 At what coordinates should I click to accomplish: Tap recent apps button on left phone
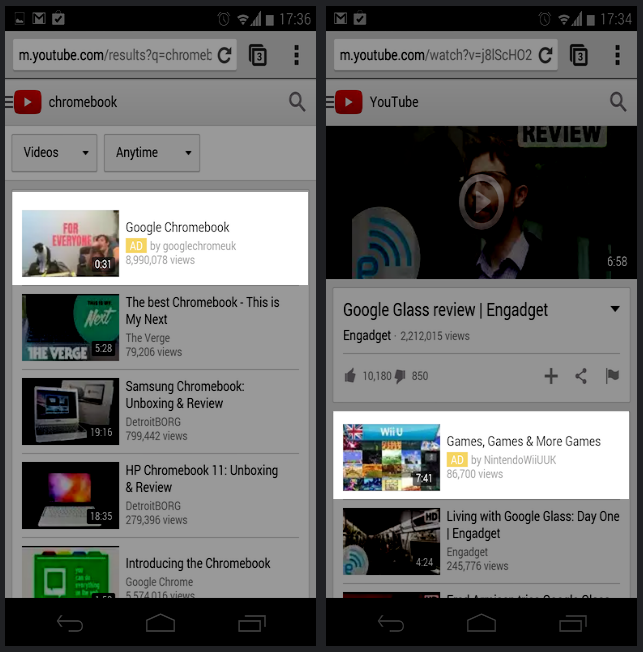click(x=252, y=624)
